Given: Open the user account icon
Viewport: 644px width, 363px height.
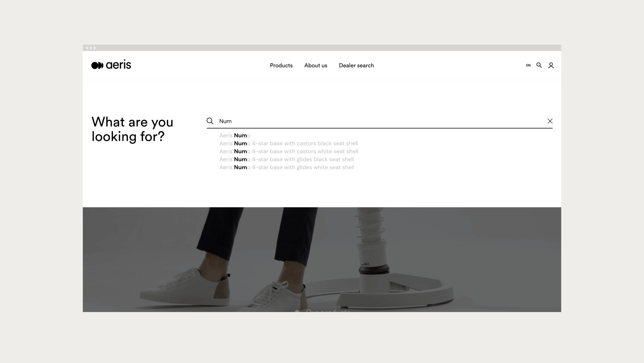Looking at the screenshot, I should click(x=551, y=66).
